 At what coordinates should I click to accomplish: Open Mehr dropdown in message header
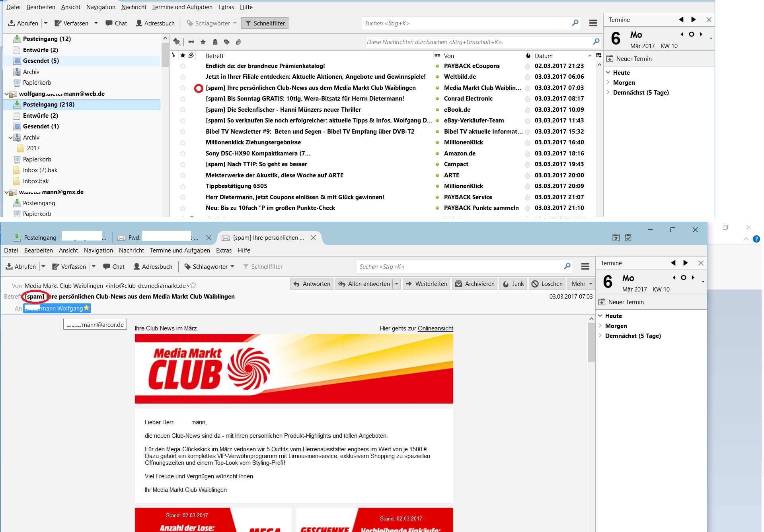(582, 283)
